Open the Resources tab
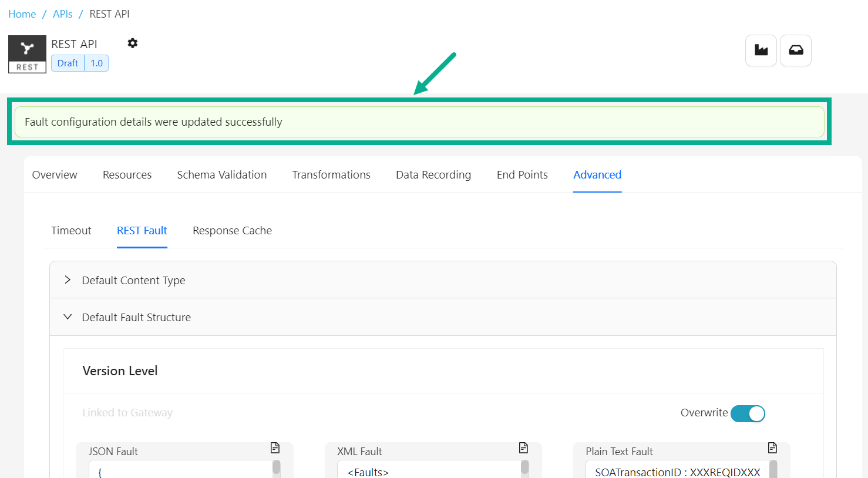The height and width of the screenshot is (478, 868). click(x=127, y=174)
